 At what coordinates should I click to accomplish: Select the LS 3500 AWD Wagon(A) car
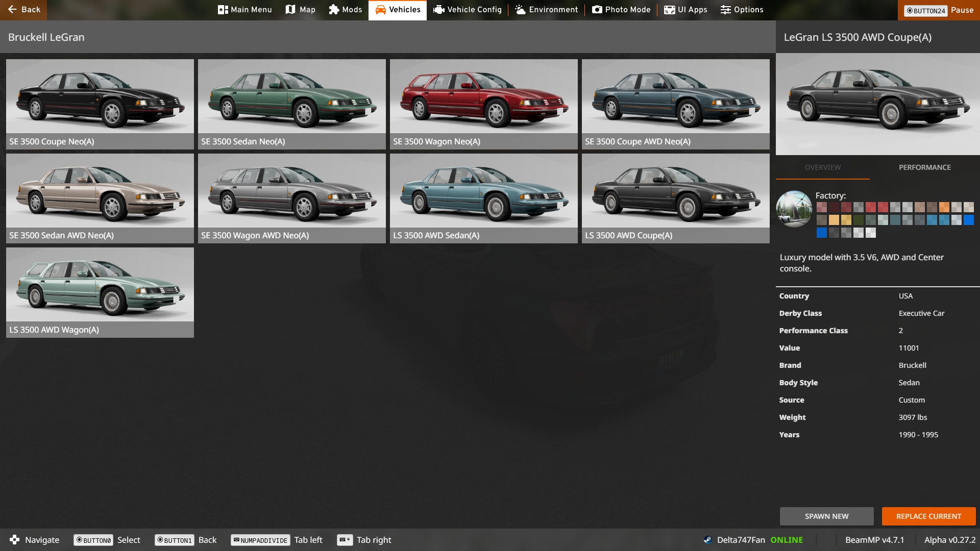(x=100, y=292)
